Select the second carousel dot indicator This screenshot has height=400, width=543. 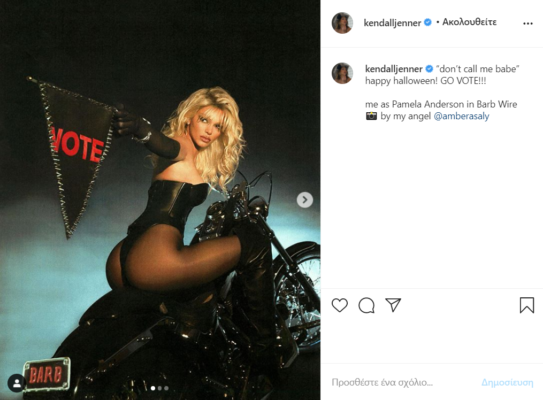[160, 388]
